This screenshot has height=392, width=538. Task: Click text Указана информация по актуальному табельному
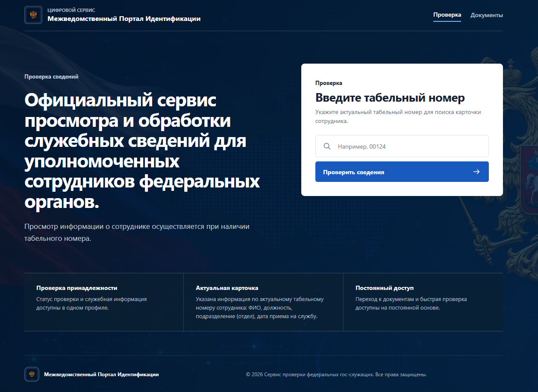[x=260, y=308]
